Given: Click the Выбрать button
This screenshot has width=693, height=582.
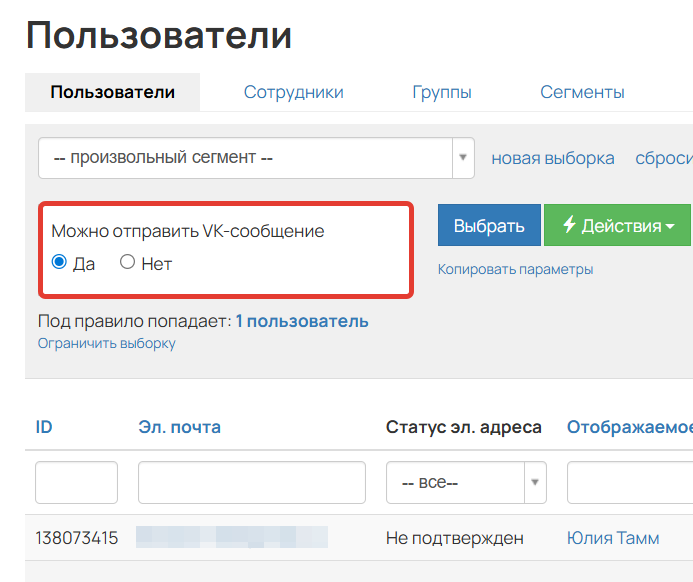Looking at the screenshot, I should point(489,225).
